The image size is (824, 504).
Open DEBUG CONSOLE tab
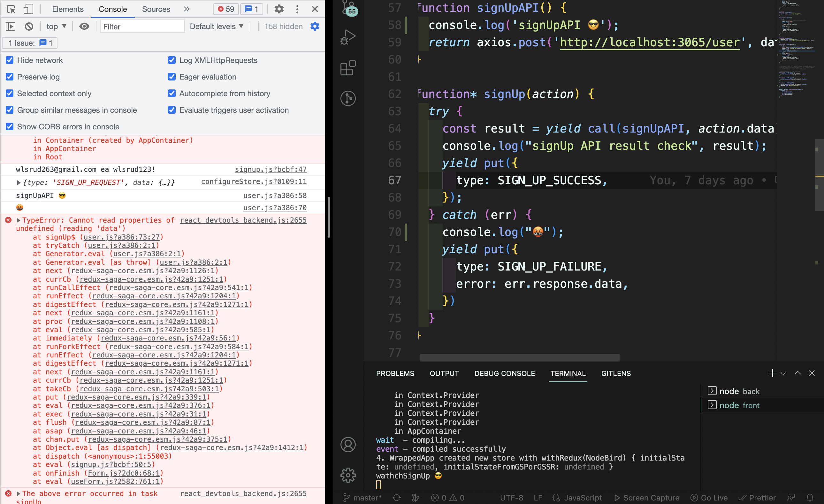click(x=505, y=374)
